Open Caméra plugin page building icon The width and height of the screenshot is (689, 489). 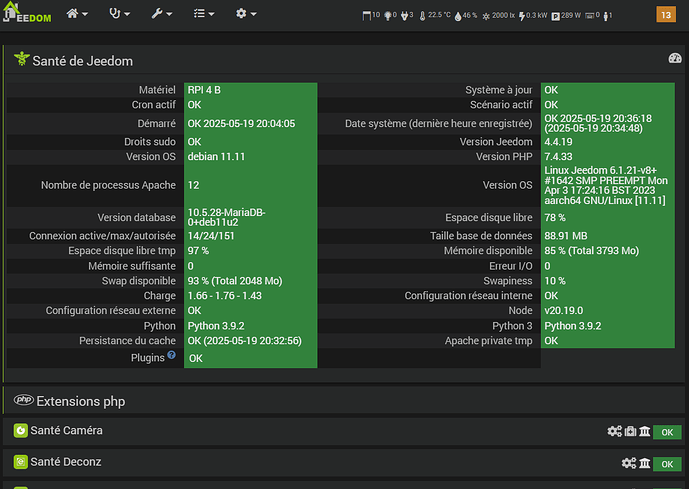[645, 431]
